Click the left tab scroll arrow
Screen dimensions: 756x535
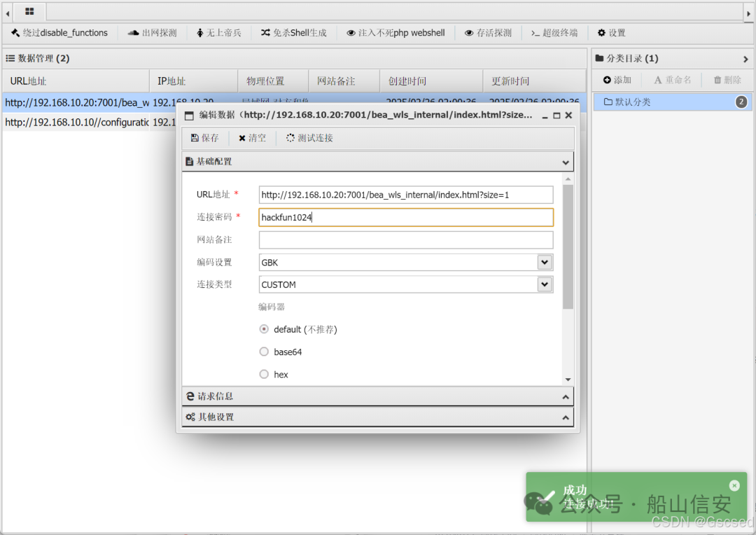click(x=7, y=13)
